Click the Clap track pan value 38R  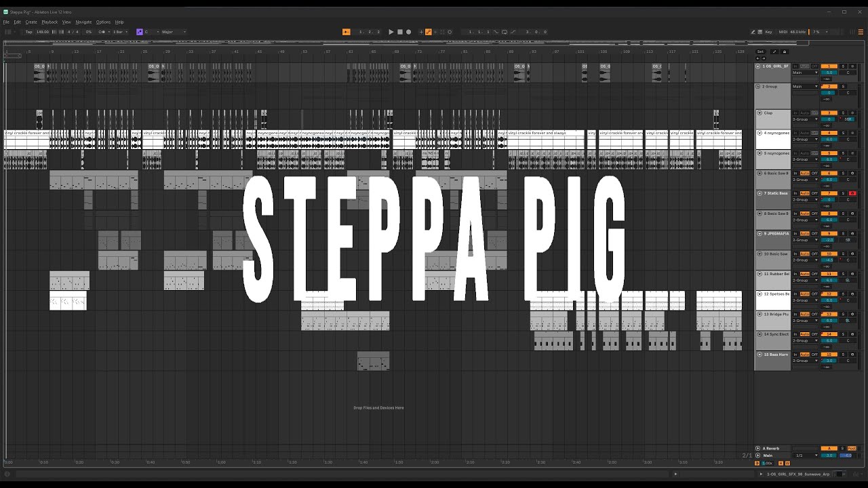click(x=848, y=119)
